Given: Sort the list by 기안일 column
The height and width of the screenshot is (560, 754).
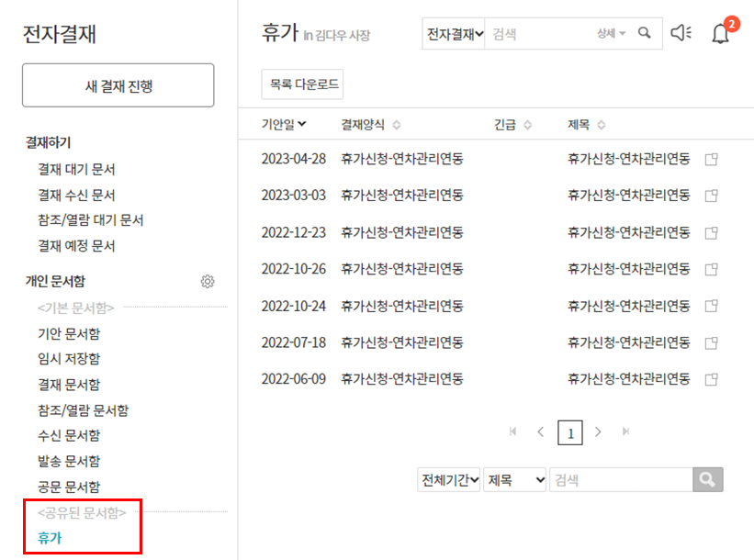Looking at the screenshot, I should [284, 125].
